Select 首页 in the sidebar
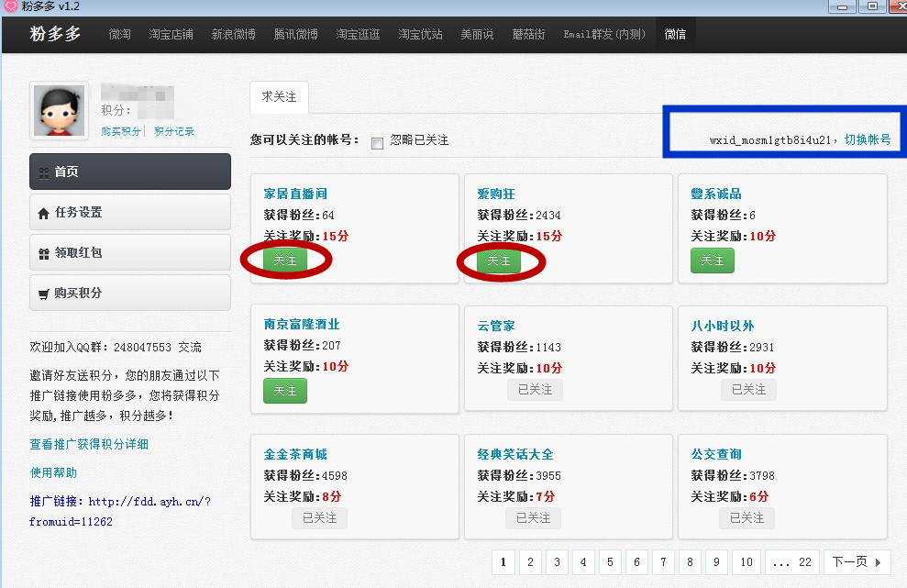Screen dimensions: 907x588 [130, 172]
